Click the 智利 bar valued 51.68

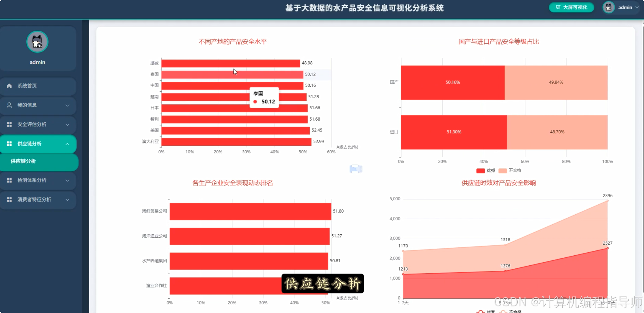(234, 119)
